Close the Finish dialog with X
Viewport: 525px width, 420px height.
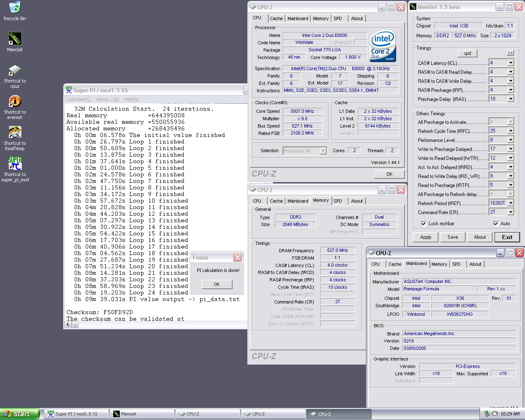pos(237,257)
